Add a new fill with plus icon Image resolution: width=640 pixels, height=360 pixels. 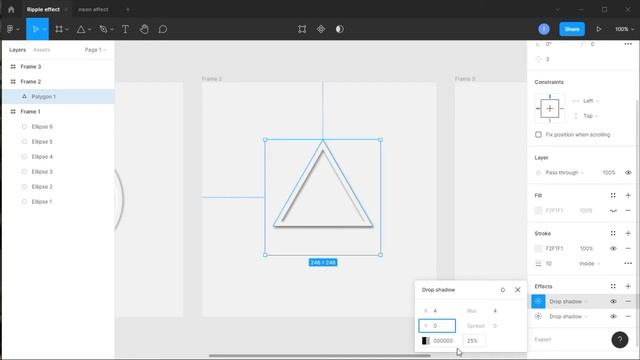628,196
